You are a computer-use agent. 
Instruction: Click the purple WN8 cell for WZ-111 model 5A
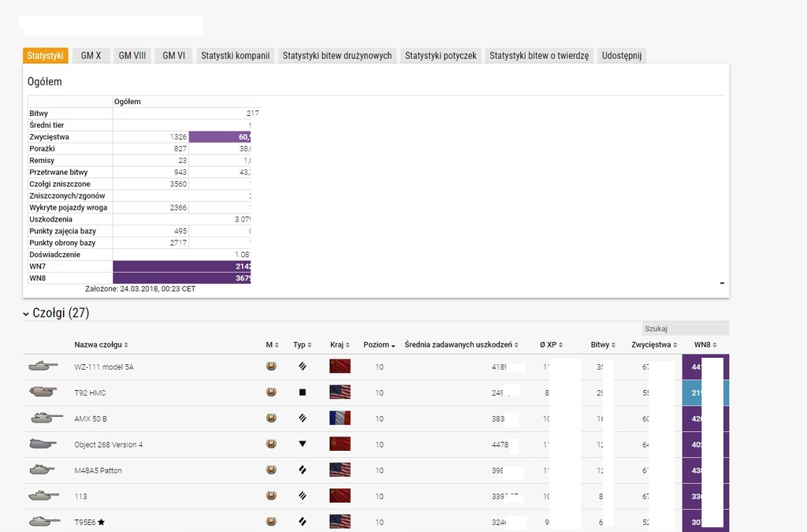point(705,366)
